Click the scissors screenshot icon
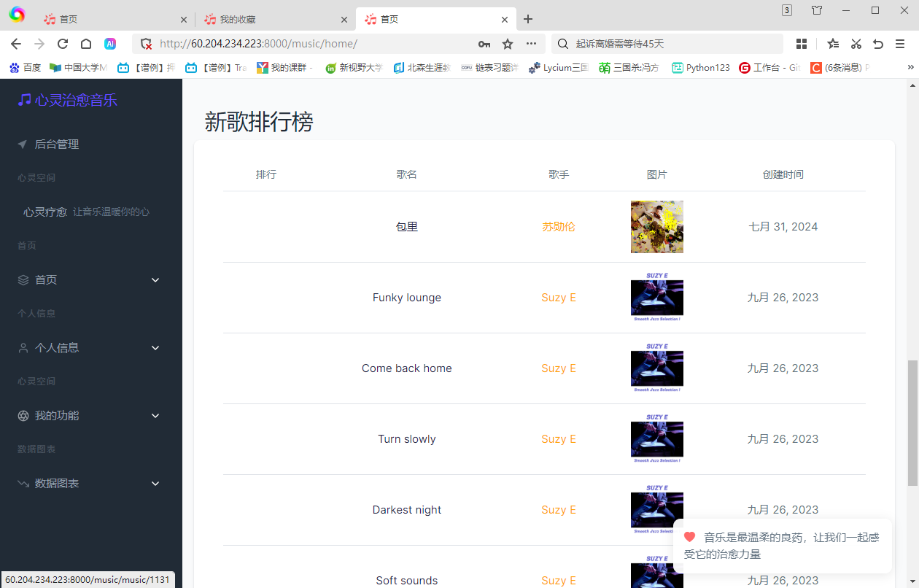The height and width of the screenshot is (588, 919). (x=856, y=44)
